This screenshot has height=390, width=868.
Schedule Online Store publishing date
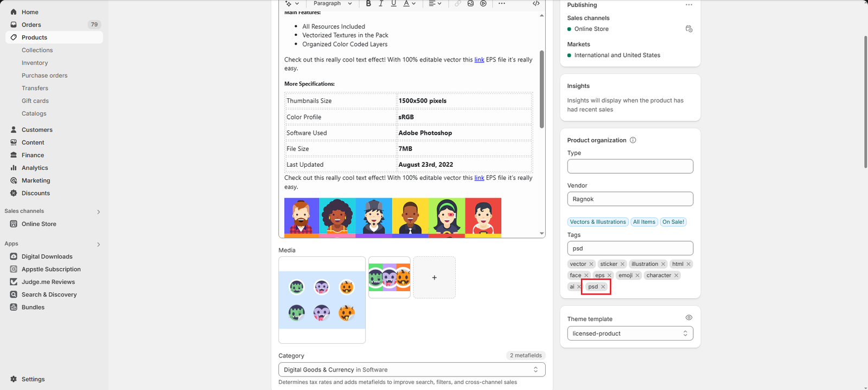click(x=689, y=29)
